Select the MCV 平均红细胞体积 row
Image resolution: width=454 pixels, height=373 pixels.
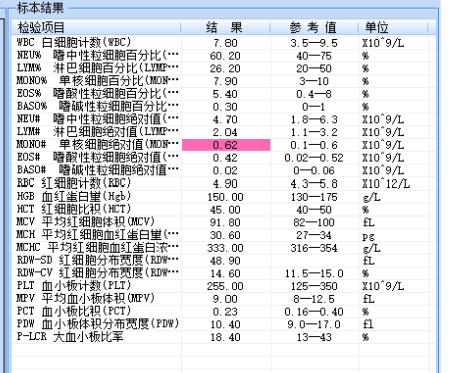pyautogui.click(x=224, y=222)
